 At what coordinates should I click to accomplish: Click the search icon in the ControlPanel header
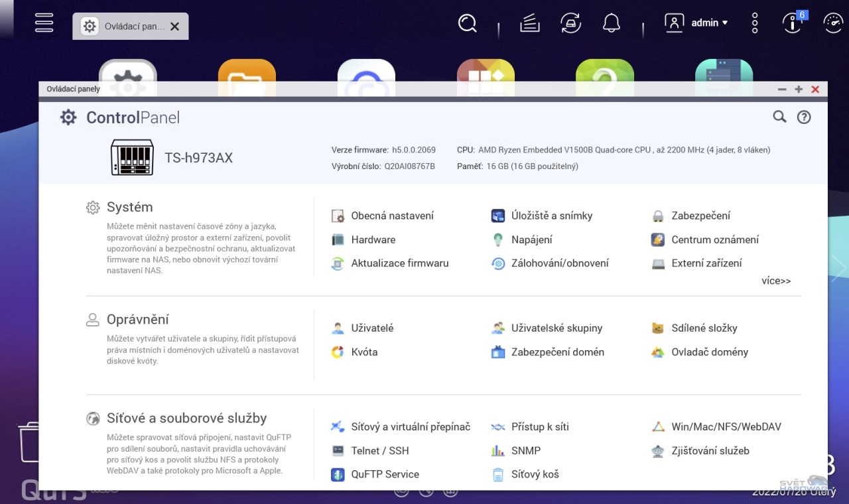tap(779, 117)
